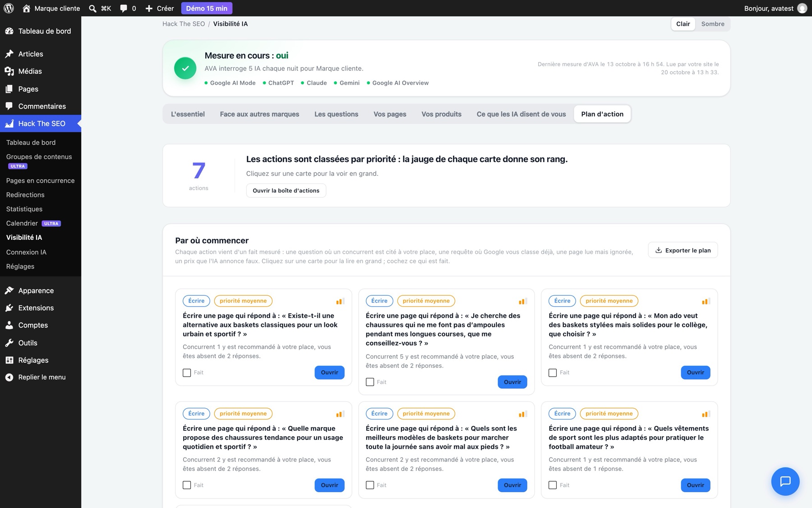The height and width of the screenshot is (508, 812).
Task: Check Fait on the ampoules longues courses card
Action: click(x=370, y=382)
